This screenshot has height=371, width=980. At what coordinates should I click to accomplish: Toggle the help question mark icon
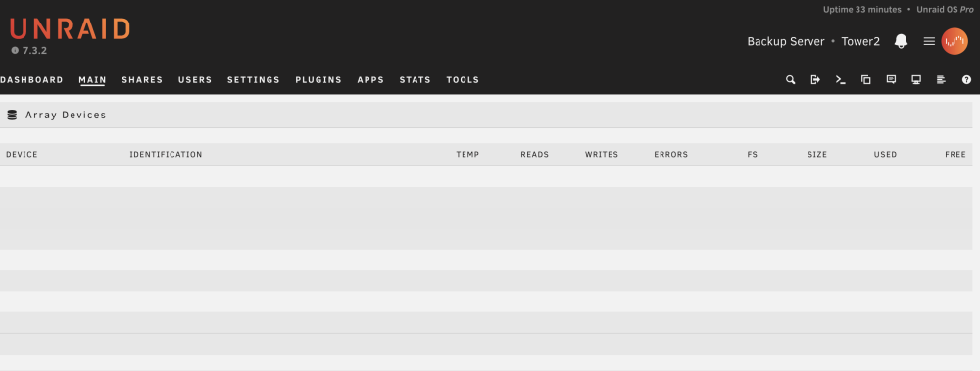(967, 80)
